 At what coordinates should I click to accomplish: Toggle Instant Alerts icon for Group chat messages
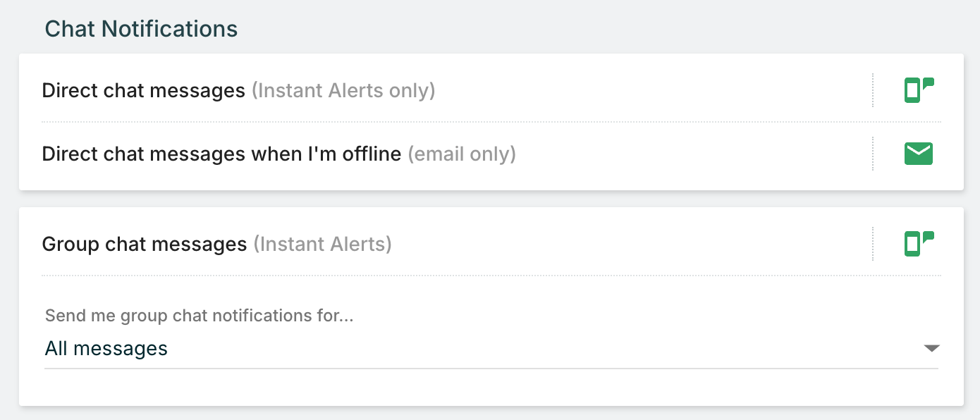click(919, 244)
